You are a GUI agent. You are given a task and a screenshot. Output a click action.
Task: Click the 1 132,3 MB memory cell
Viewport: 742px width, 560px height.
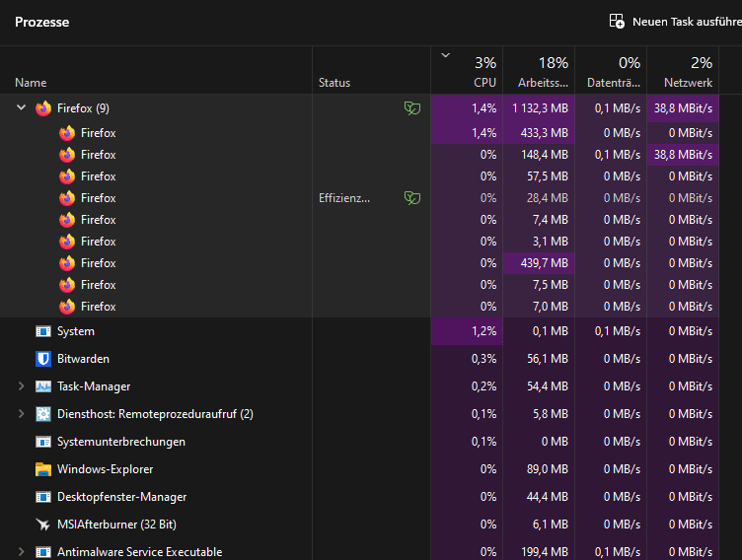[x=539, y=108]
